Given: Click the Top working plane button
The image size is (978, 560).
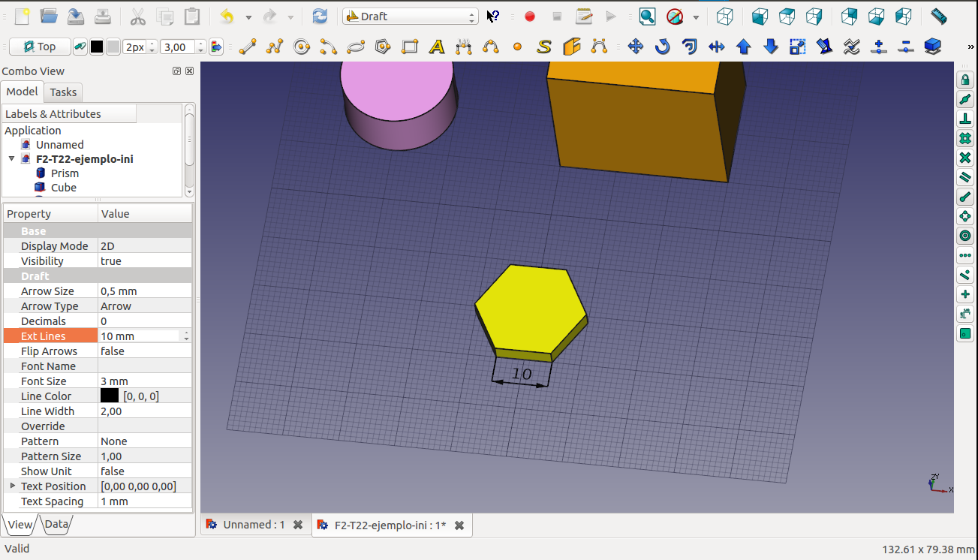Looking at the screenshot, I should 40,47.
